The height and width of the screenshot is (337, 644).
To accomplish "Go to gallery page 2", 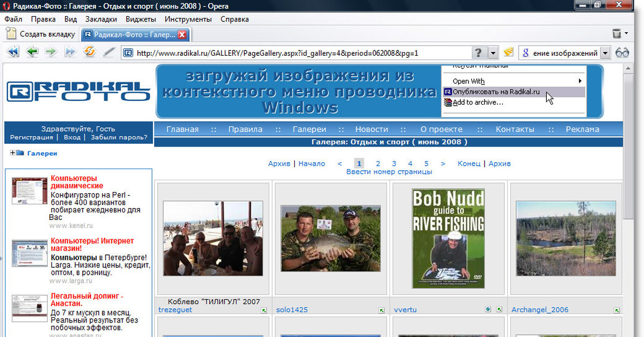I will (x=378, y=164).
